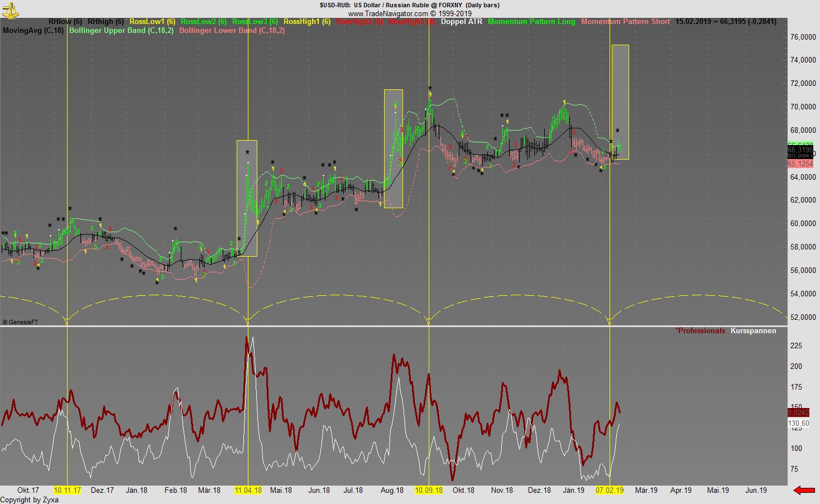820x504 pixels.
Task: Click the RossLow2 (6) legend label
Action: click(204, 22)
